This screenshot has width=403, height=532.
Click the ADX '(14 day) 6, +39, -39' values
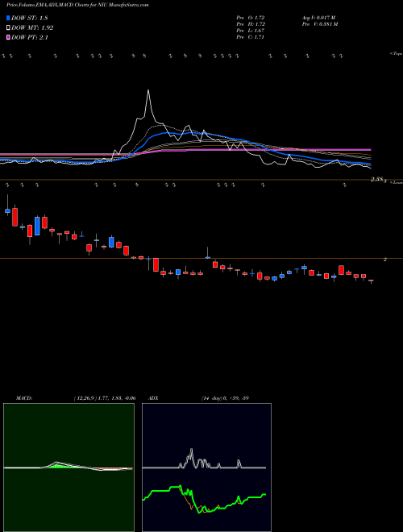[225, 398]
